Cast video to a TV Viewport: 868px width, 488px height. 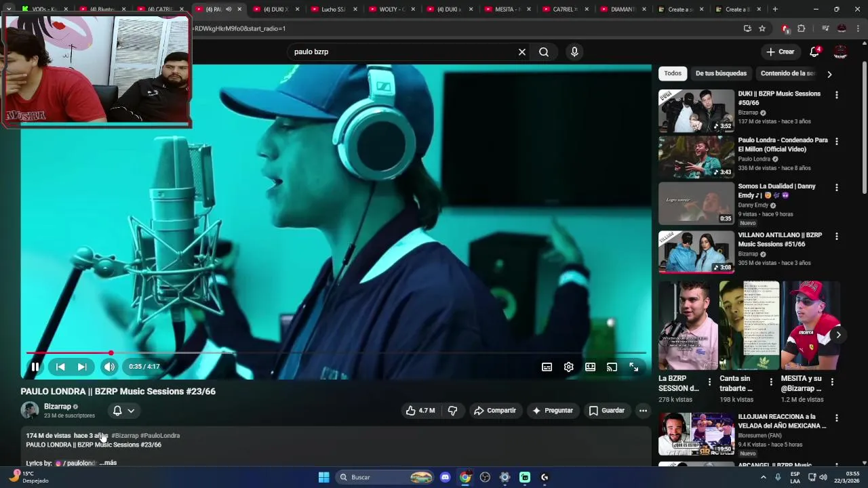[x=612, y=367]
